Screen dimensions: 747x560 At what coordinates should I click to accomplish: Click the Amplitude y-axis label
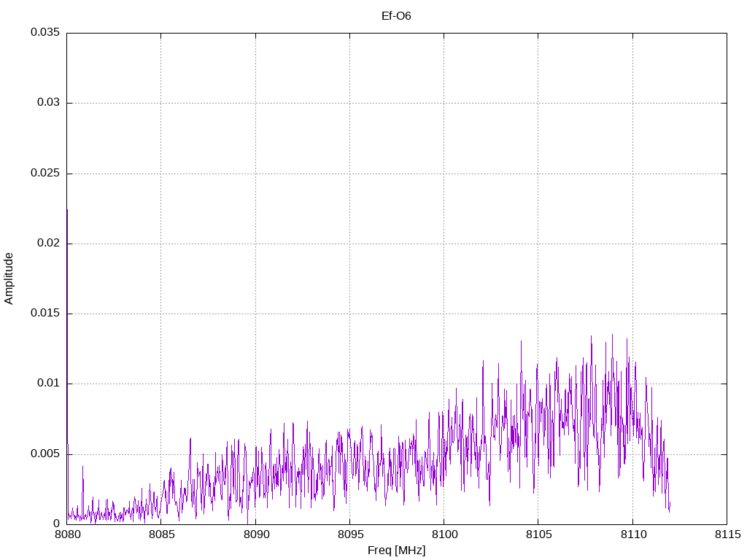coord(9,279)
